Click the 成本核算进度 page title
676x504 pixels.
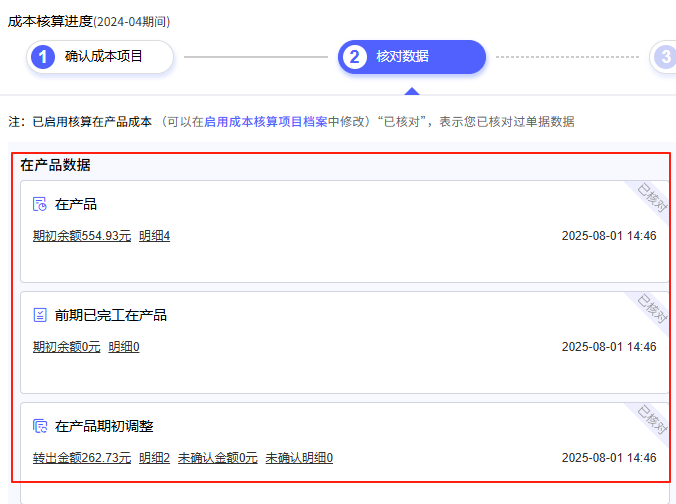[50, 22]
